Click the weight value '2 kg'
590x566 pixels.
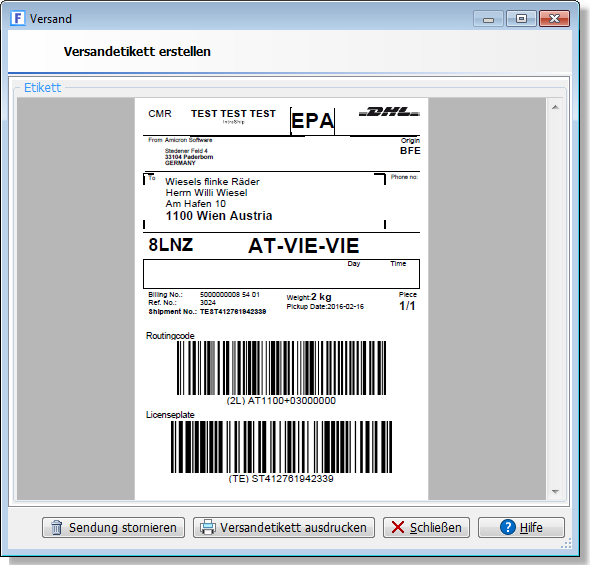click(x=321, y=297)
